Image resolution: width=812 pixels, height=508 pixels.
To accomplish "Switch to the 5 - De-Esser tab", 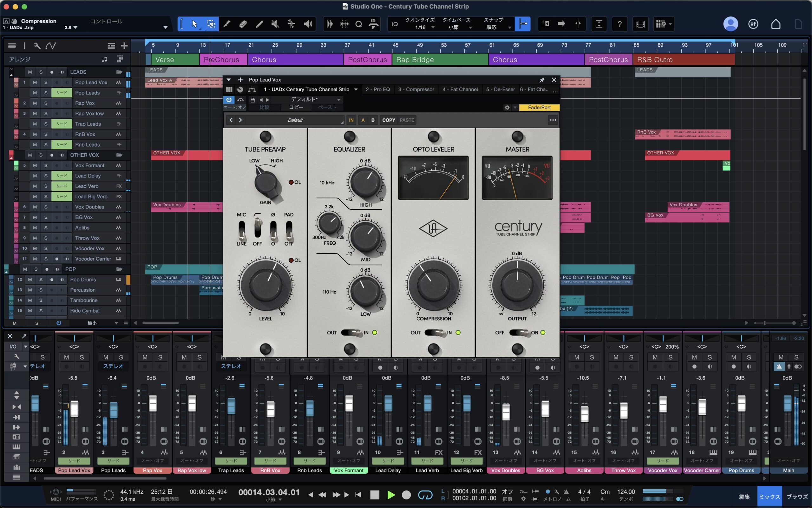I will (x=501, y=89).
